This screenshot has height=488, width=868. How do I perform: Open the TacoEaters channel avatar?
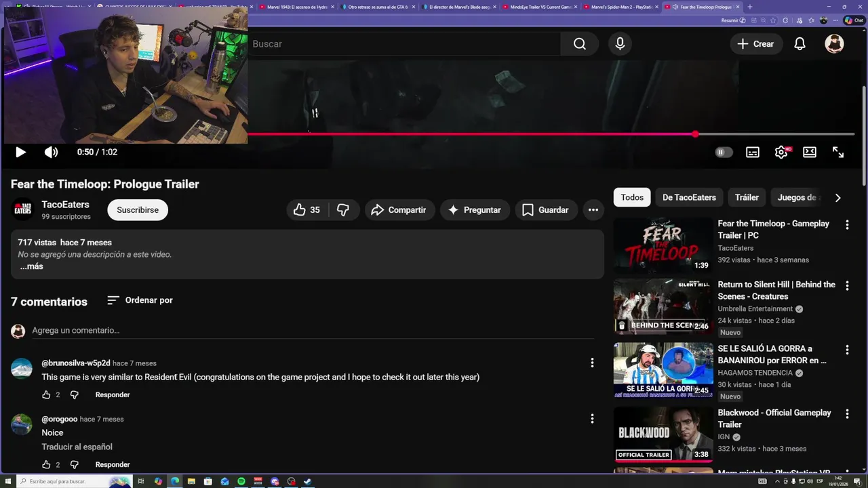[23, 210]
